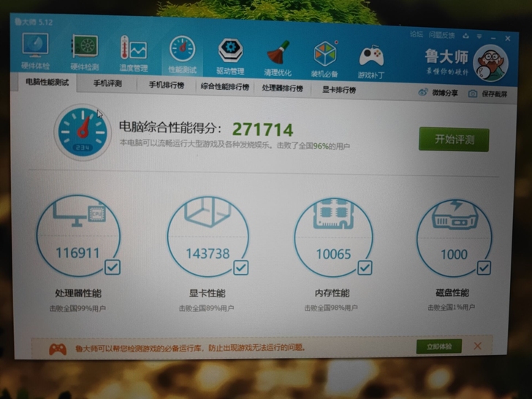
Task: Switch to 综合性能排行榜 tab
Action: coord(225,87)
